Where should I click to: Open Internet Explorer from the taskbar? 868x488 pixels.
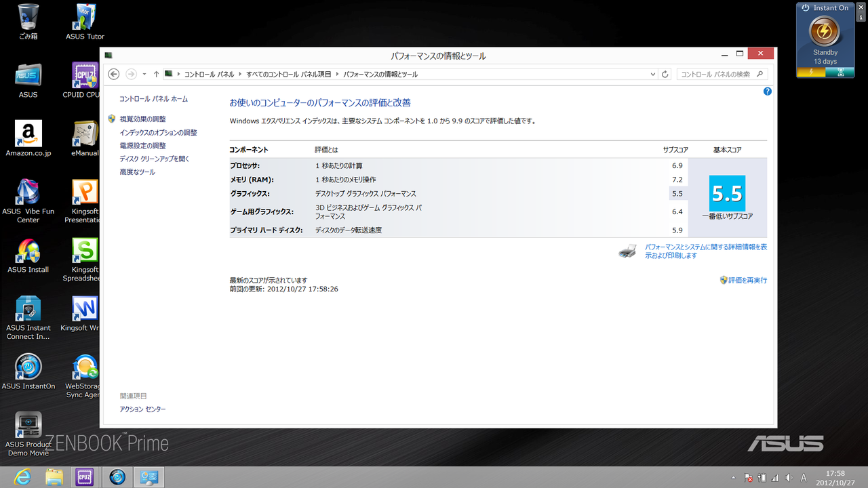(x=22, y=477)
